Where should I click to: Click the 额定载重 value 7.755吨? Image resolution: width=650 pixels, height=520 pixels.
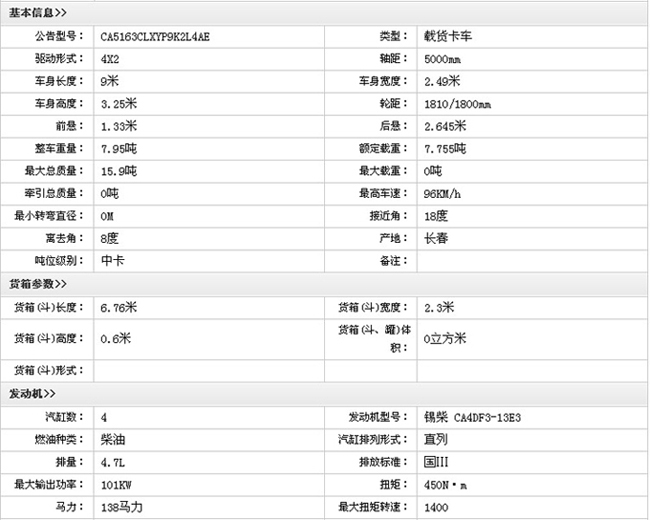445,148
